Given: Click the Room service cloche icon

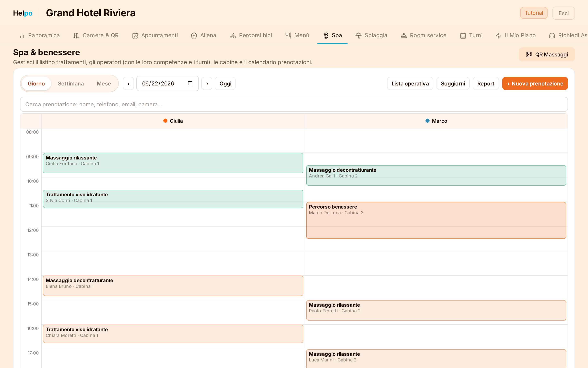Looking at the screenshot, I should coord(404,36).
